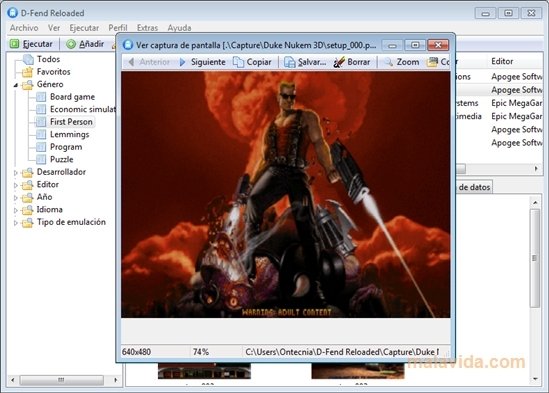Viewport: 549px width, 393px height.
Task: Click '74%' zoom value in status bar
Action: [x=201, y=352]
